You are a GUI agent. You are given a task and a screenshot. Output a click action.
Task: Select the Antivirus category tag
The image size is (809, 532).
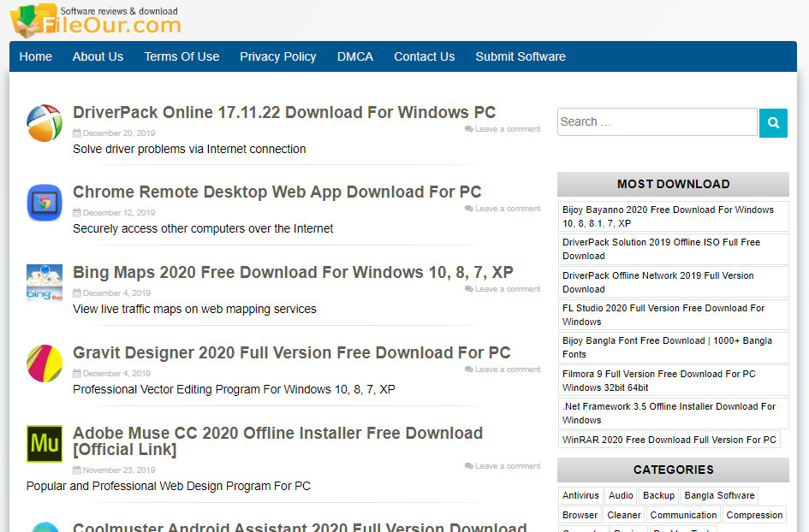580,495
